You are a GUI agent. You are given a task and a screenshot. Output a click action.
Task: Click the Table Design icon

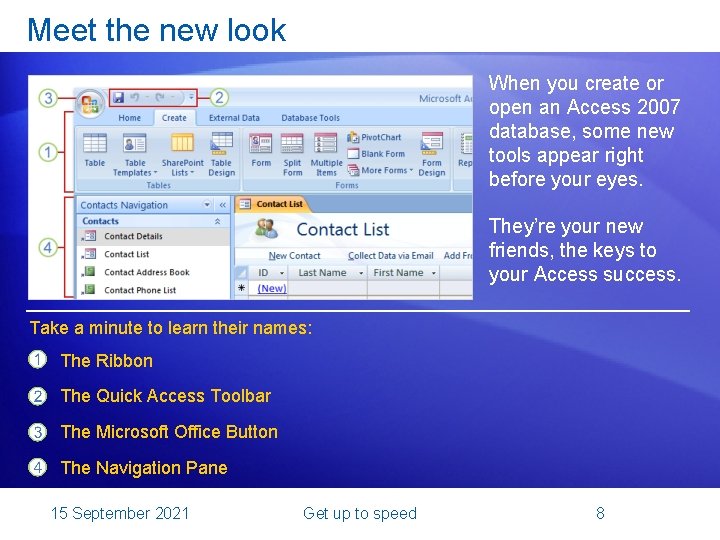pyautogui.click(x=222, y=155)
